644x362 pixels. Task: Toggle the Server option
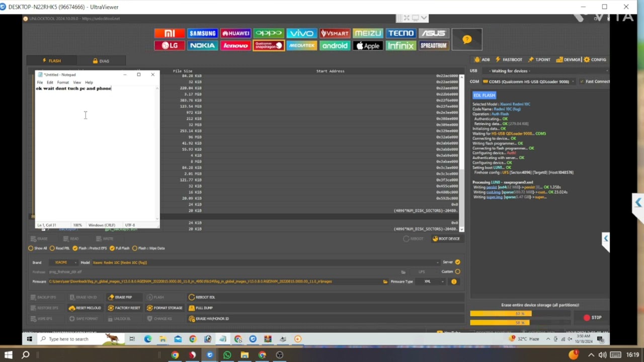coord(457,262)
